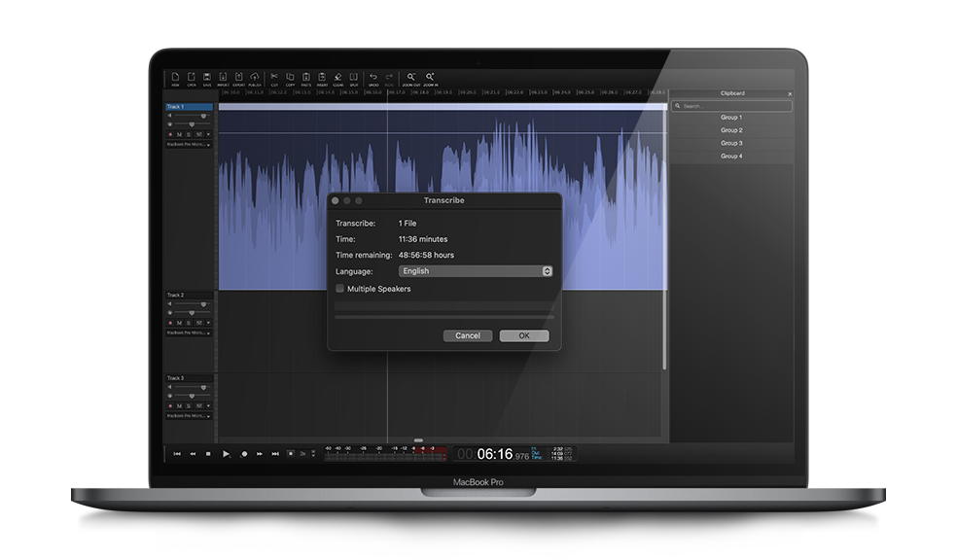
Task: Open the Language dropdown showing English
Action: [x=476, y=271]
